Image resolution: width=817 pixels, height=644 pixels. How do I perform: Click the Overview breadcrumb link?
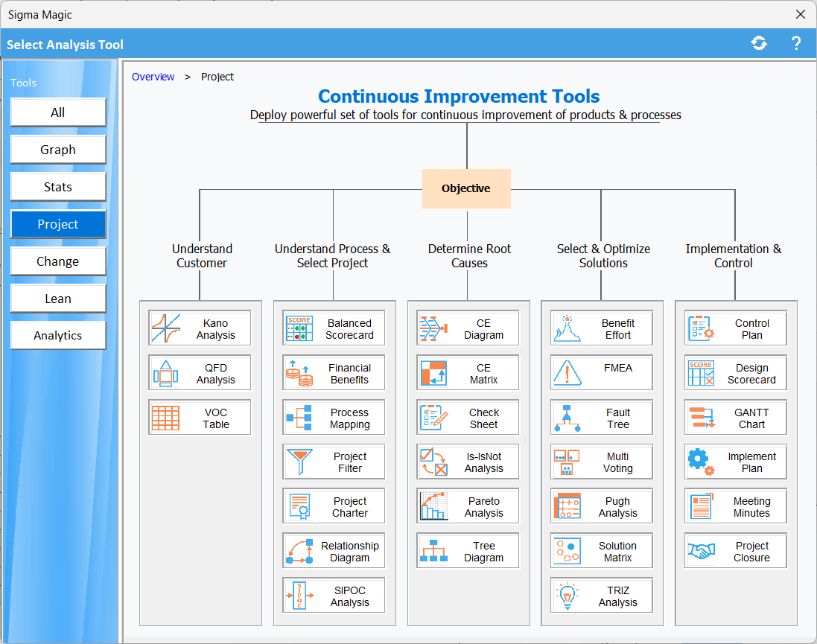153,77
